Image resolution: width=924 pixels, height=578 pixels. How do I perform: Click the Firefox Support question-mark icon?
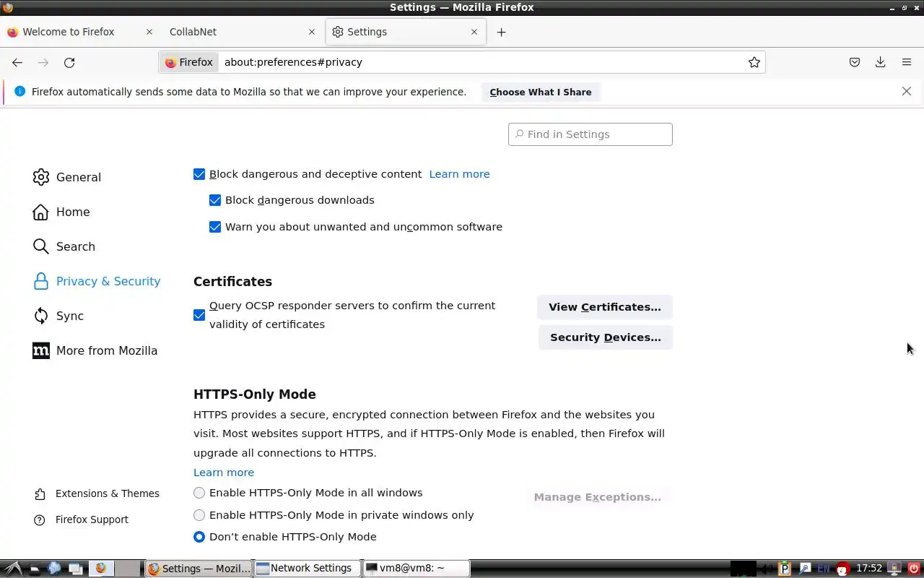40,519
